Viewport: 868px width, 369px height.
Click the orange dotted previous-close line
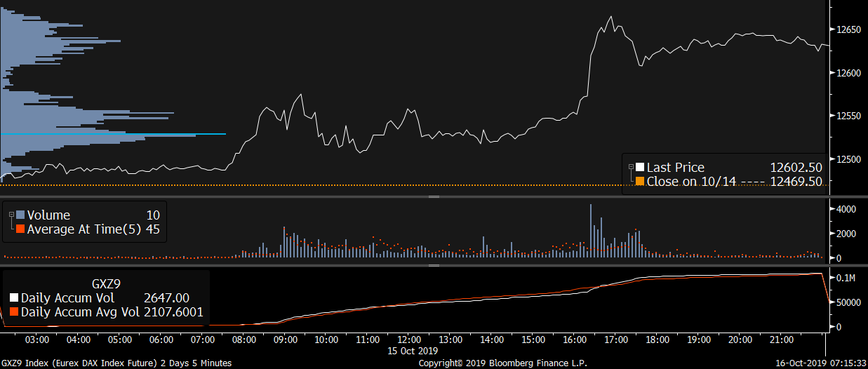coord(414,185)
